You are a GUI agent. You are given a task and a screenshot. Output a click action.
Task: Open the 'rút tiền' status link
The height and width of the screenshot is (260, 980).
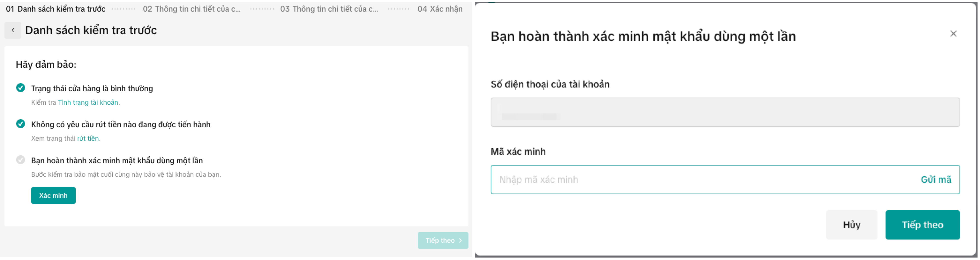pos(88,138)
